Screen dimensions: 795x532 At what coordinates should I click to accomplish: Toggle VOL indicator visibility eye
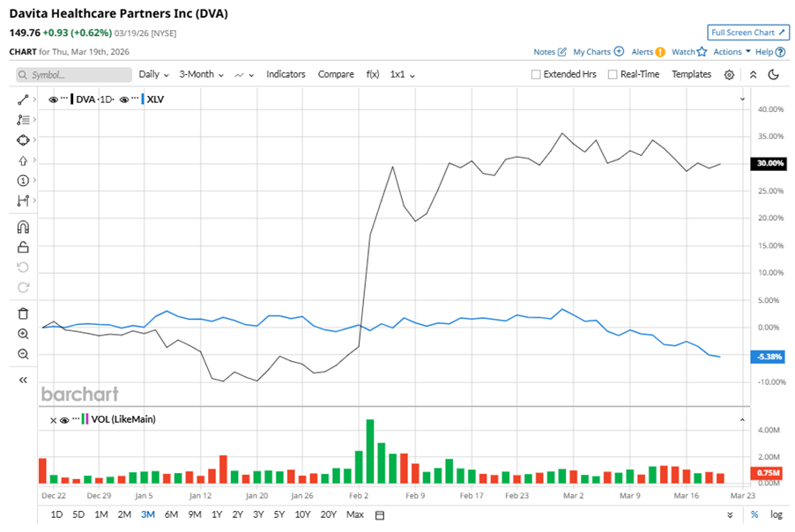[x=64, y=420]
